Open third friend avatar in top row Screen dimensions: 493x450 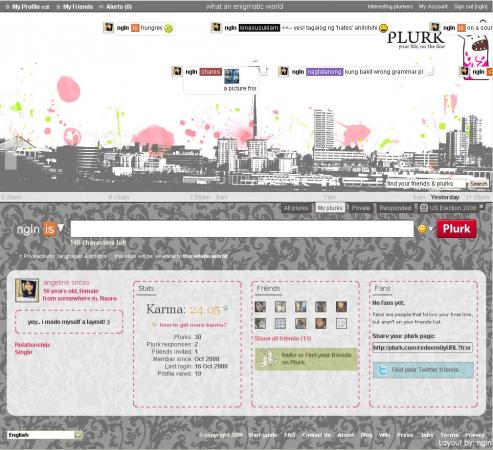301,307
